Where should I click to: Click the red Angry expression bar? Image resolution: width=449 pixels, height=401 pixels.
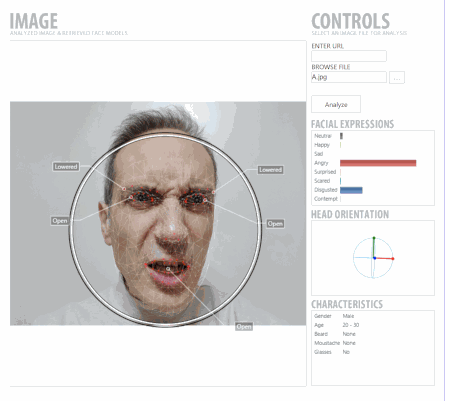[x=378, y=163]
